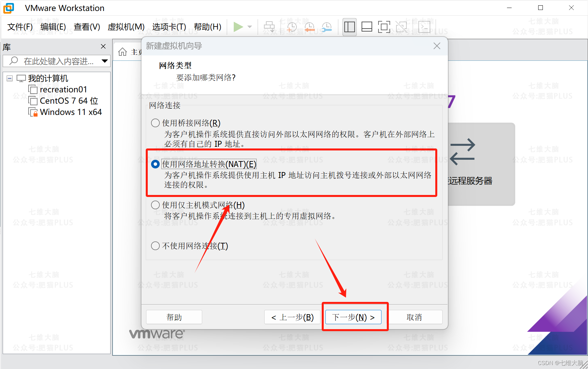
Task: Expand the library search filter dropdown
Action: [105, 61]
